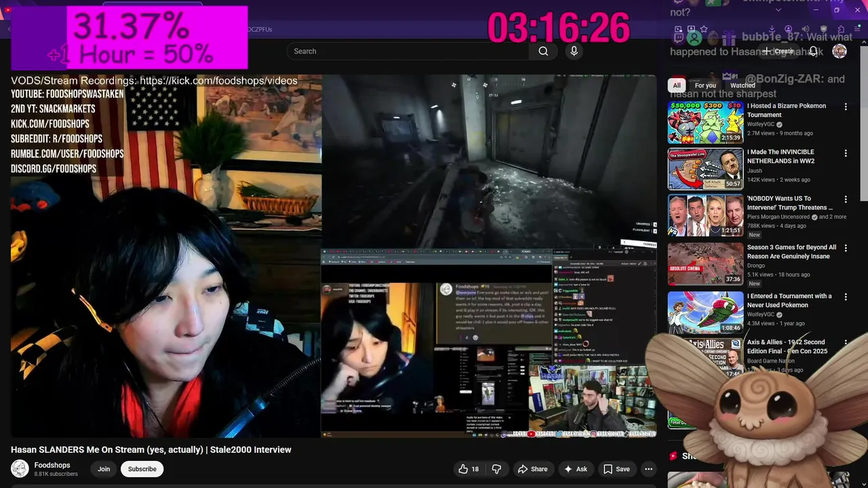The height and width of the screenshot is (488, 868).
Task: Open the notifications bell
Action: point(813,52)
